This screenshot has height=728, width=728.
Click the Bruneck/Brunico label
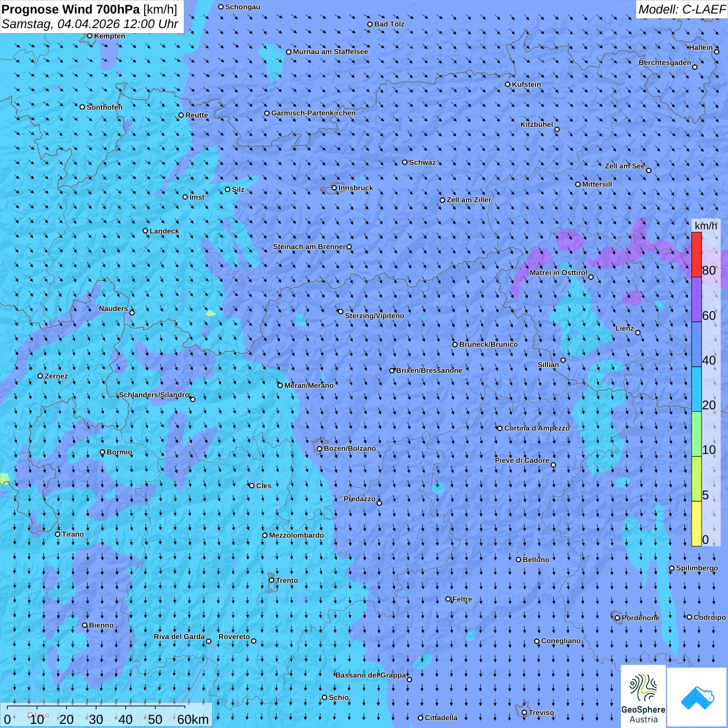tap(488, 344)
